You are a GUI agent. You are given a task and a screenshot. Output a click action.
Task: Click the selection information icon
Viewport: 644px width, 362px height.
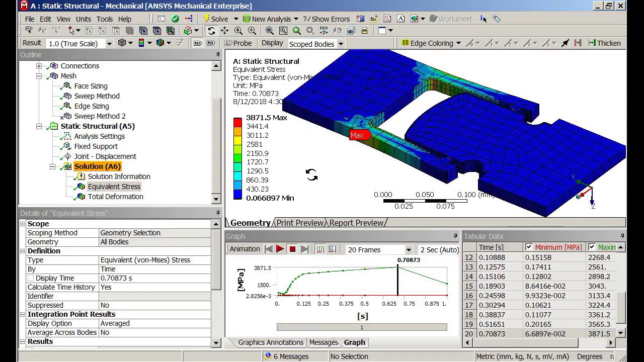pyautogui.click(x=484, y=19)
